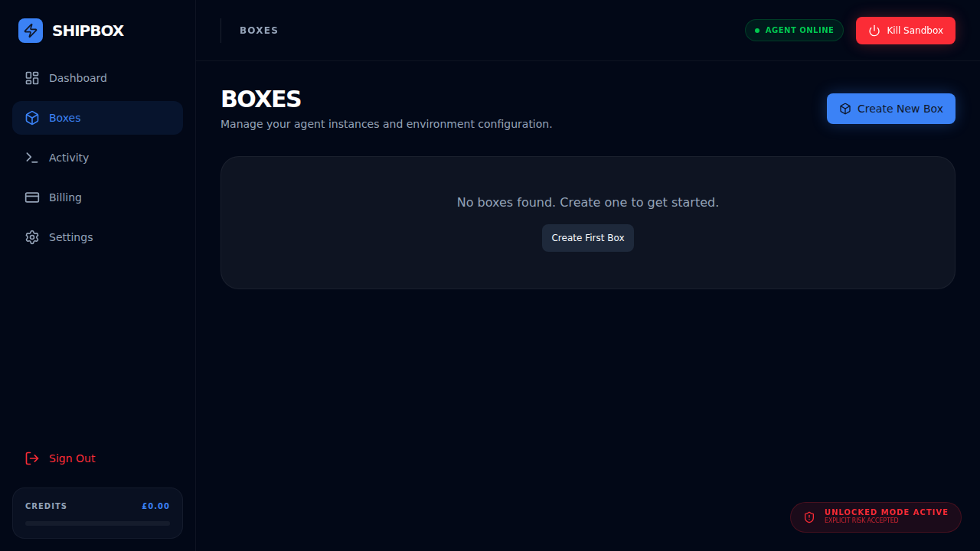The height and width of the screenshot is (551, 980).
Task: Click the power icon on Kill Sandbox button
Action: pos(874,31)
